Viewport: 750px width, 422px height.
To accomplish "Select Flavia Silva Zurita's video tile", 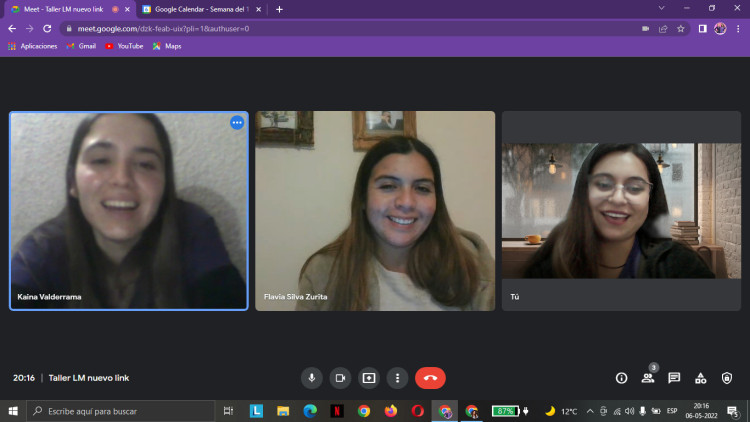I will click(x=375, y=211).
